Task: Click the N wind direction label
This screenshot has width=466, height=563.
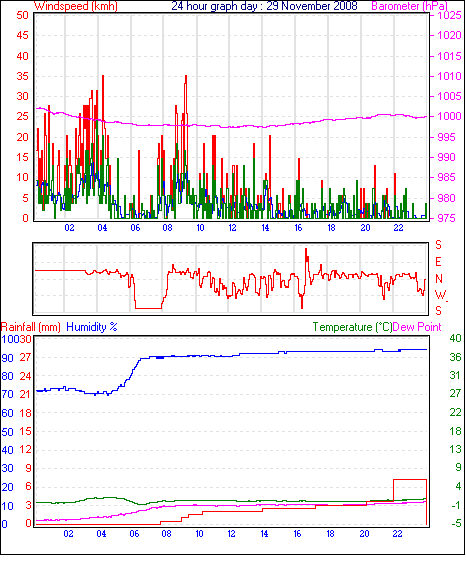Action: coord(438,279)
